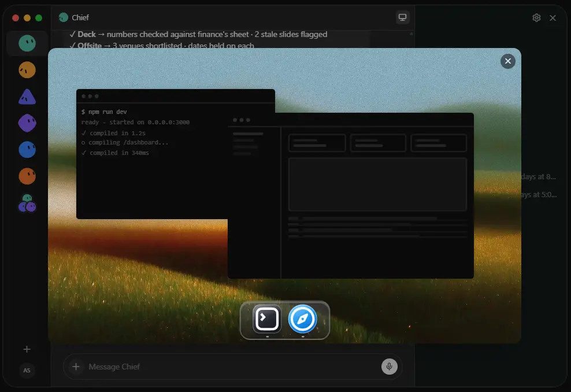This screenshot has height=392, width=571.
Task: Click the large chart panel in dashboard window
Action: point(377,184)
